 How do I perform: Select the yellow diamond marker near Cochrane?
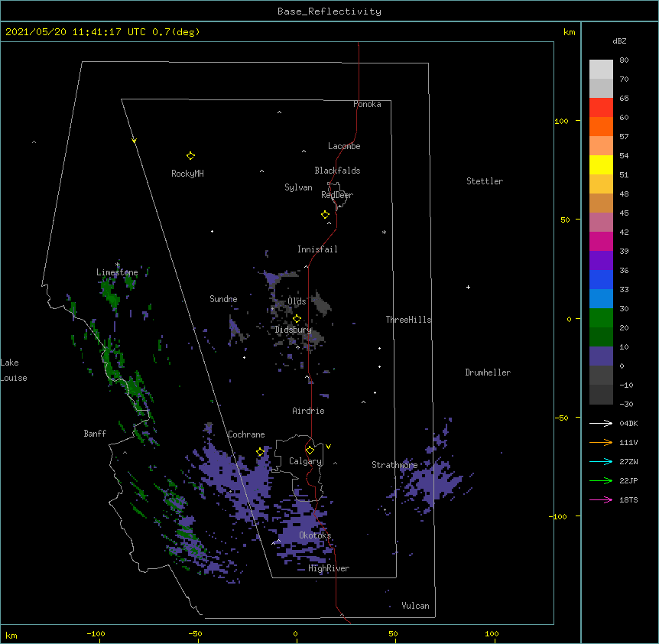[260, 452]
